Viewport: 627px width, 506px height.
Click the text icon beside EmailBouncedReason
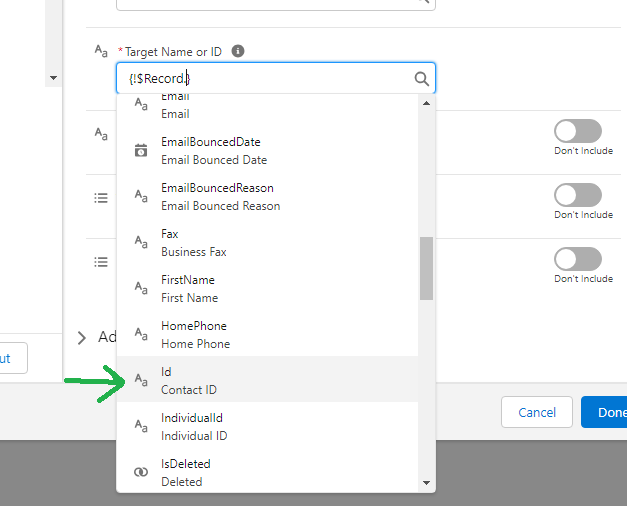141,196
